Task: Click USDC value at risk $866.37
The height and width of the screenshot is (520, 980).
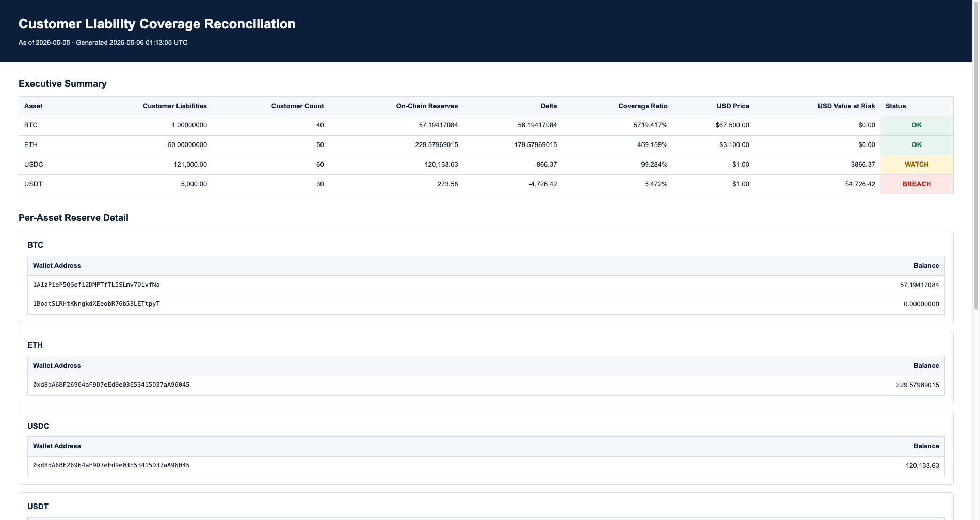Action: 863,165
